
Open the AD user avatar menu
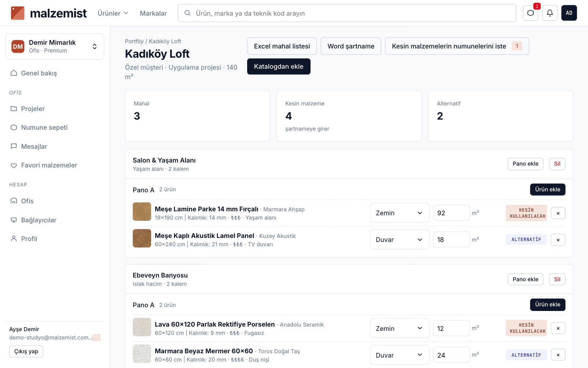pyautogui.click(x=569, y=13)
